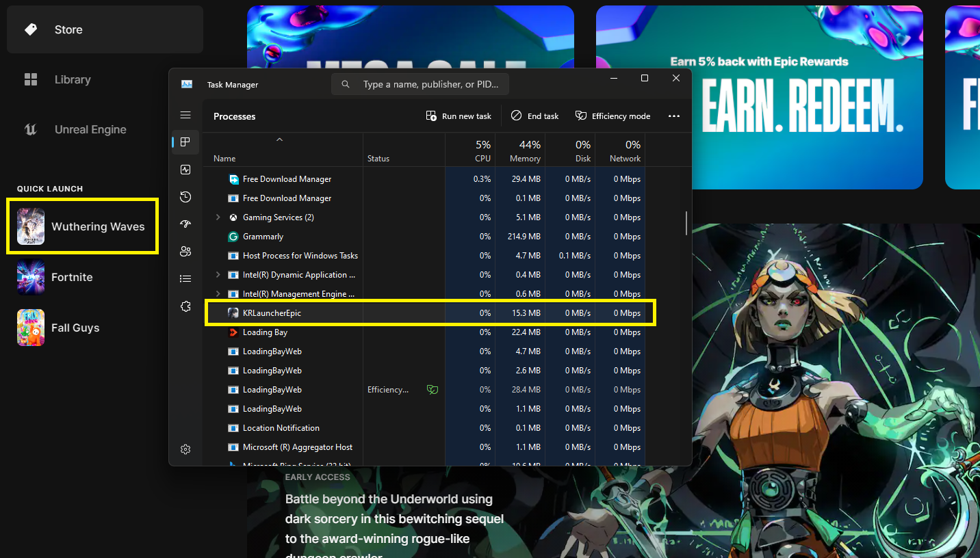Sort processes by Disk column
Viewport: 980px width, 558px height.
(x=570, y=151)
